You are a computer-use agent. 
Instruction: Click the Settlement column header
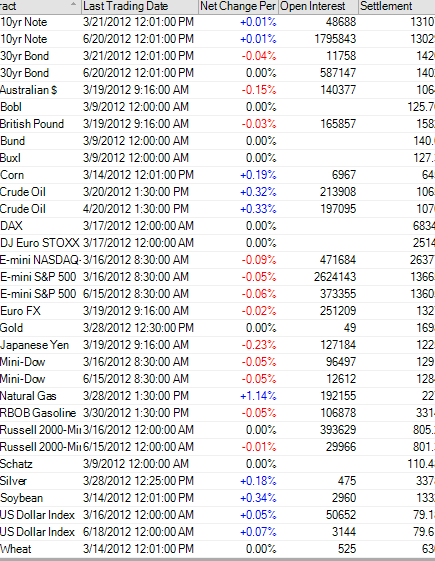point(397,6)
